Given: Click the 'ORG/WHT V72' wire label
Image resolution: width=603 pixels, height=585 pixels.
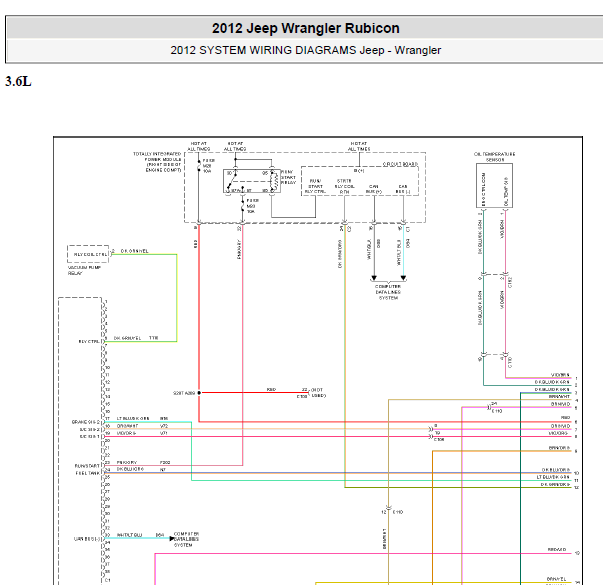Looking at the screenshot, I should [142, 426].
